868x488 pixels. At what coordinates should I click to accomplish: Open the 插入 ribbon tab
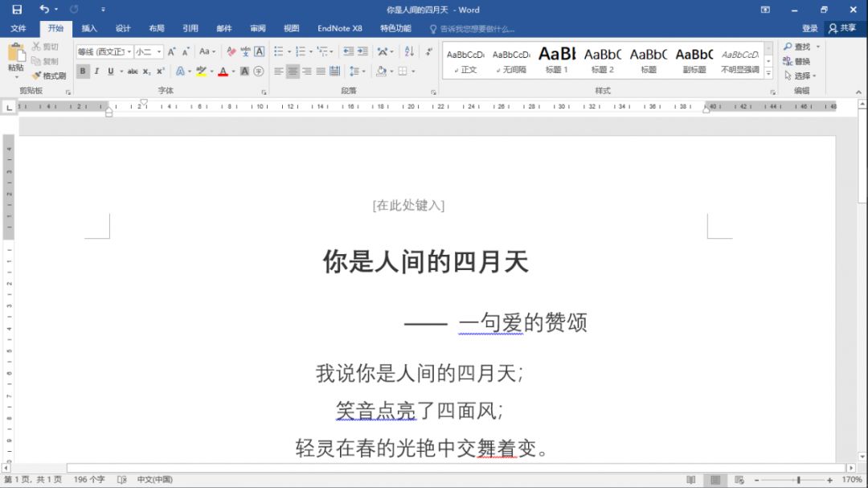[x=89, y=27]
